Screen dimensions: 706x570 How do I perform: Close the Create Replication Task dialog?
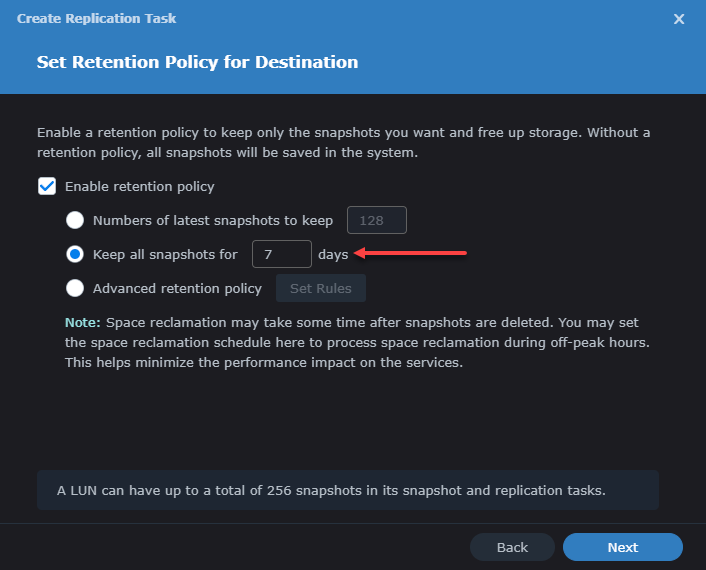(679, 19)
